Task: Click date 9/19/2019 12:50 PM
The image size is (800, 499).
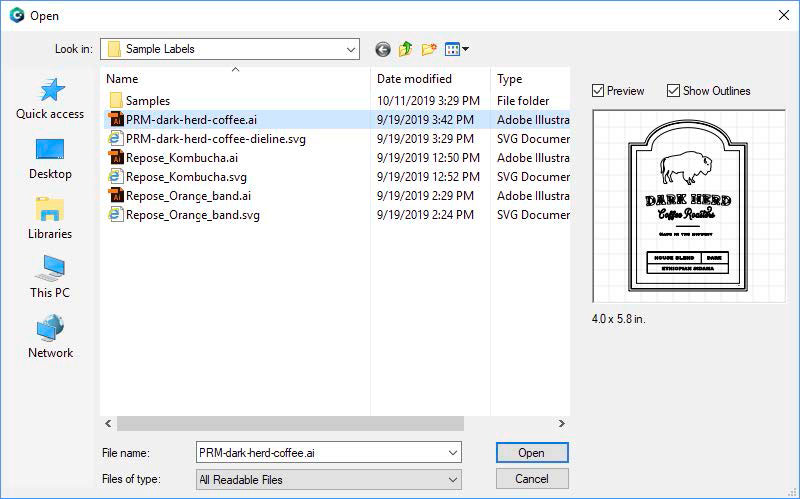Action: pos(428,158)
